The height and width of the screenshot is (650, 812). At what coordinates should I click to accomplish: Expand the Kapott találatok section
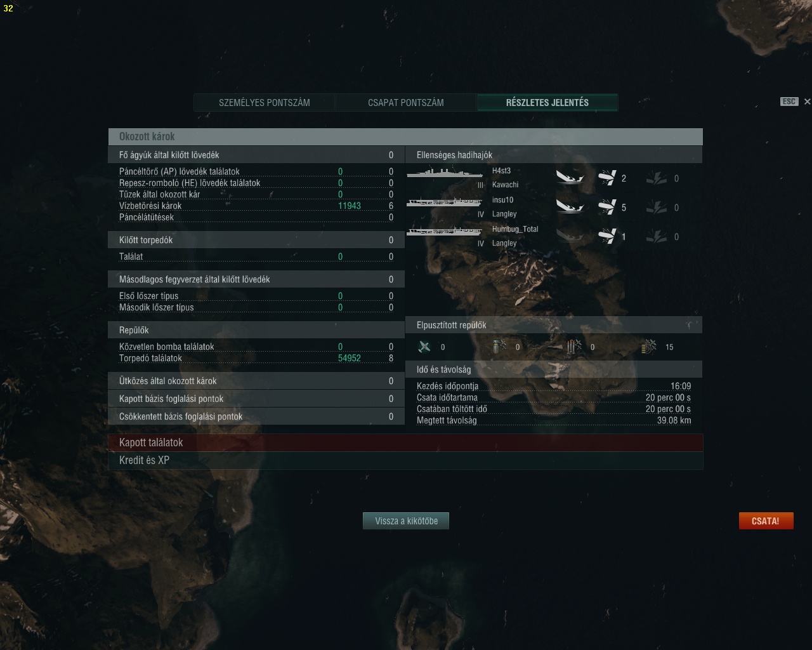point(405,442)
